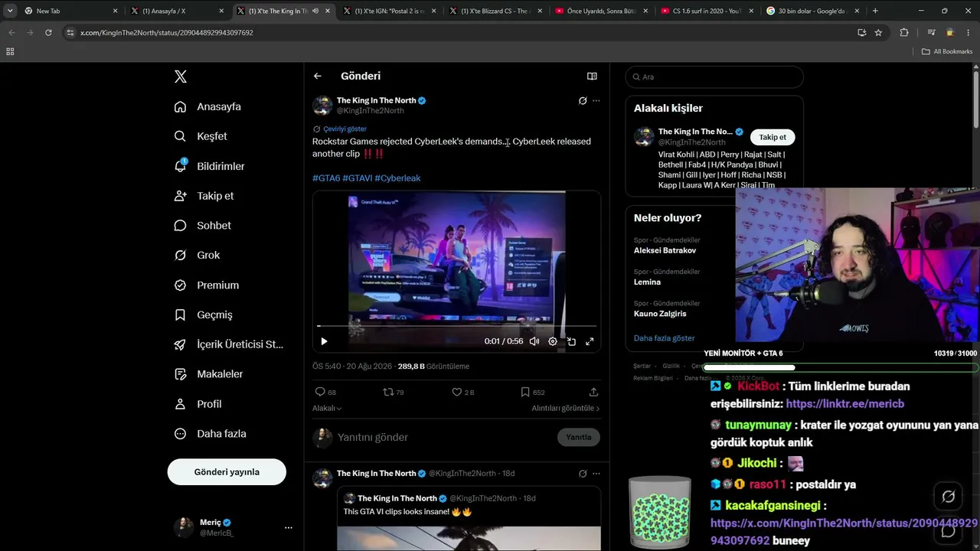The width and height of the screenshot is (980, 551).
Task: Open Meriç account menu dots
Action: [x=288, y=527]
